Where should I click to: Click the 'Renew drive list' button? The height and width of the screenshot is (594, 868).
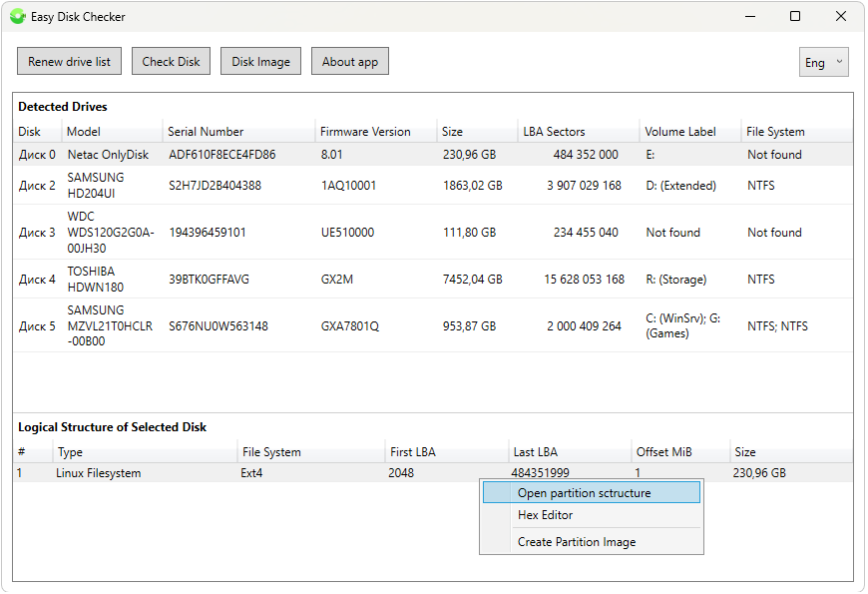pyautogui.click(x=69, y=61)
